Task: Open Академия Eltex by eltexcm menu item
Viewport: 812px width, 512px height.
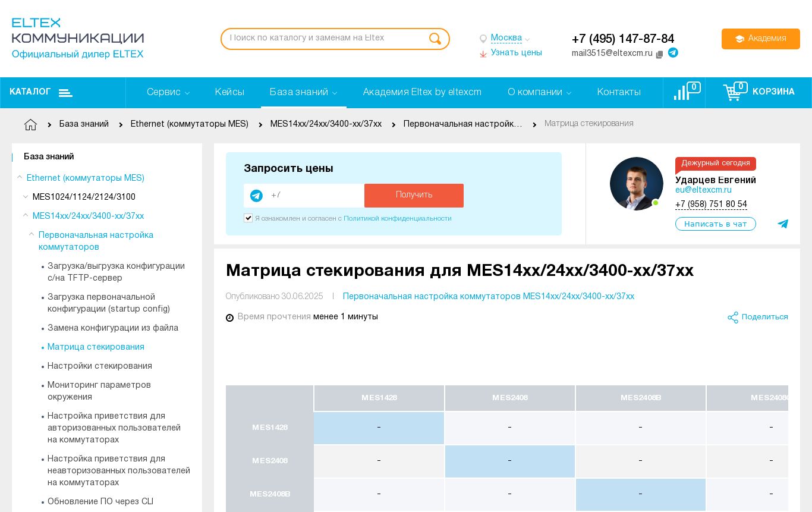Action: click(x=422, y=93)
